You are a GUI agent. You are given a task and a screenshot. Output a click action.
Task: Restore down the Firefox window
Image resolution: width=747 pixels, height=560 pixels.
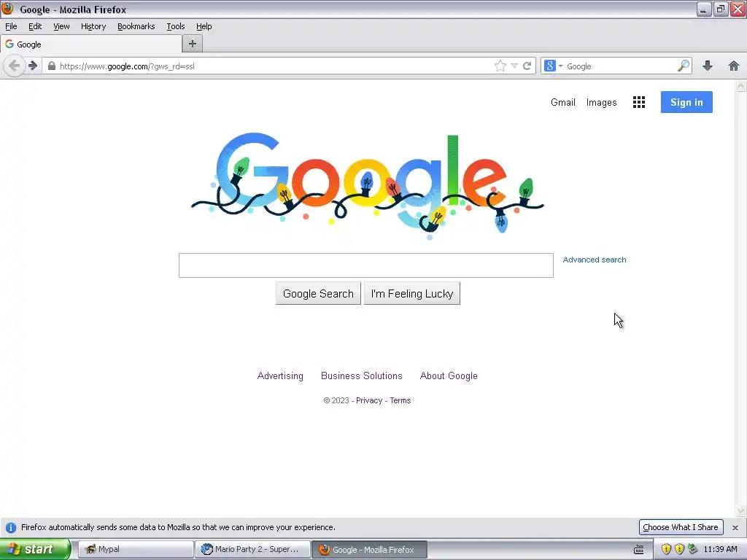721,9
